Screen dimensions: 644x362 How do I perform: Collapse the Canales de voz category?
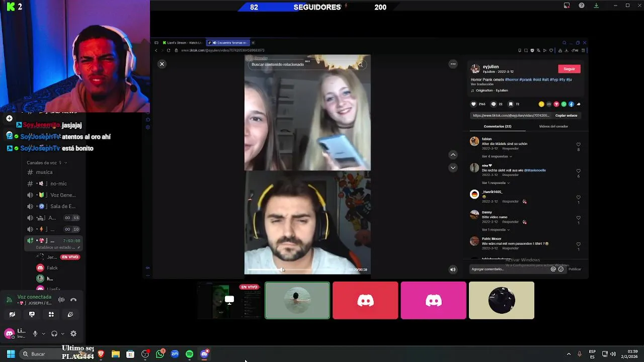coord(47,163)
